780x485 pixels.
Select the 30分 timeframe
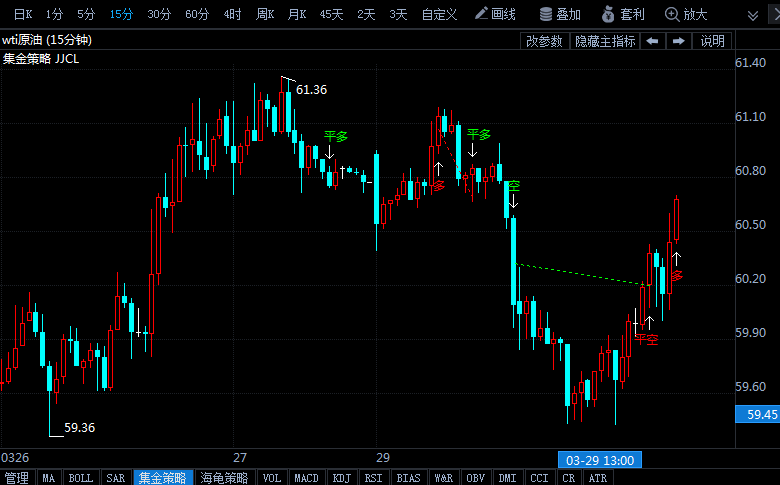point(159,14)
